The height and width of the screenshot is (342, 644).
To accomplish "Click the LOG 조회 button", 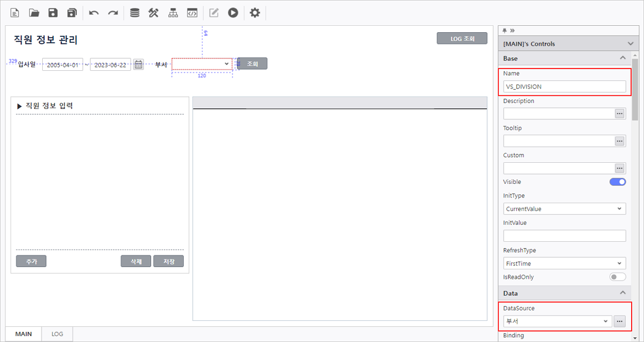I will click(x=462, y=39).
